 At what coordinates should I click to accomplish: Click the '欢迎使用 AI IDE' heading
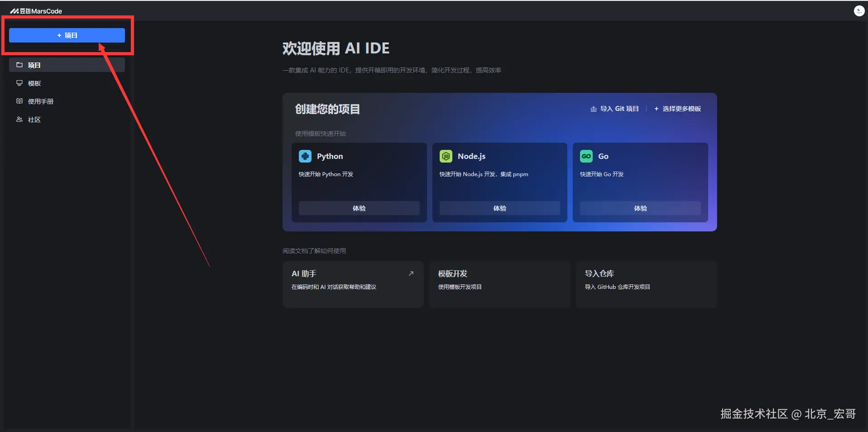pos(336,48)
